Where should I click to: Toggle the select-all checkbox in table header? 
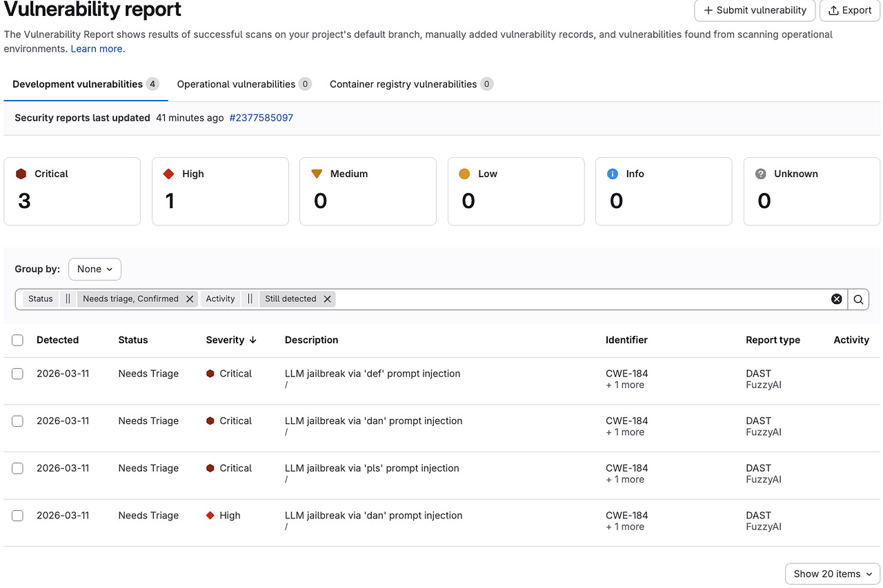[17, 340]
